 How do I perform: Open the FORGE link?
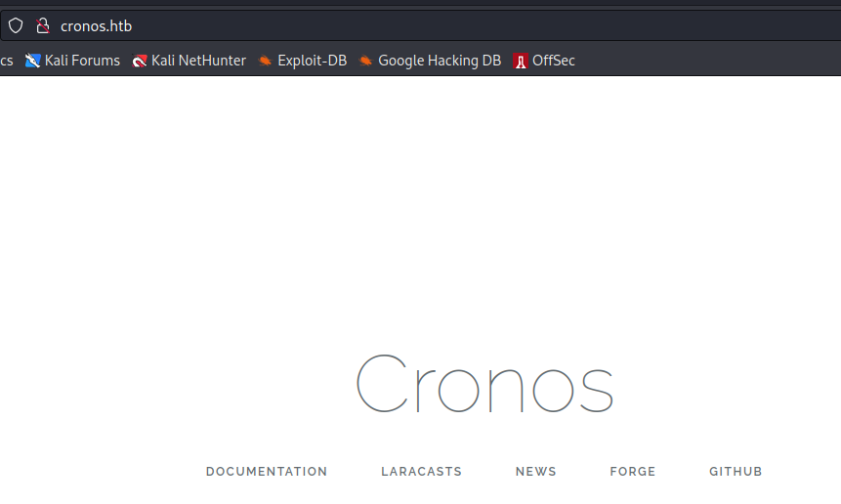coord(633,472)
